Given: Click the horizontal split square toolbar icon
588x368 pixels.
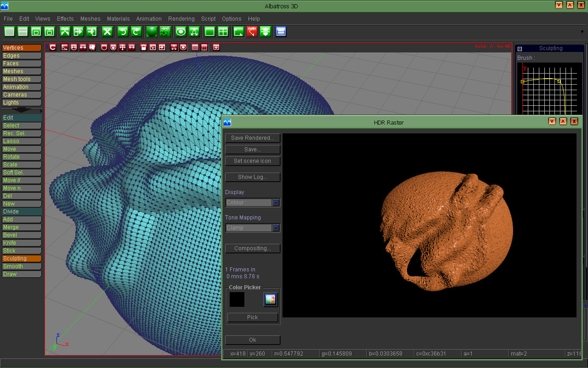Looking at the screenshot, I should tap(23, 32).
